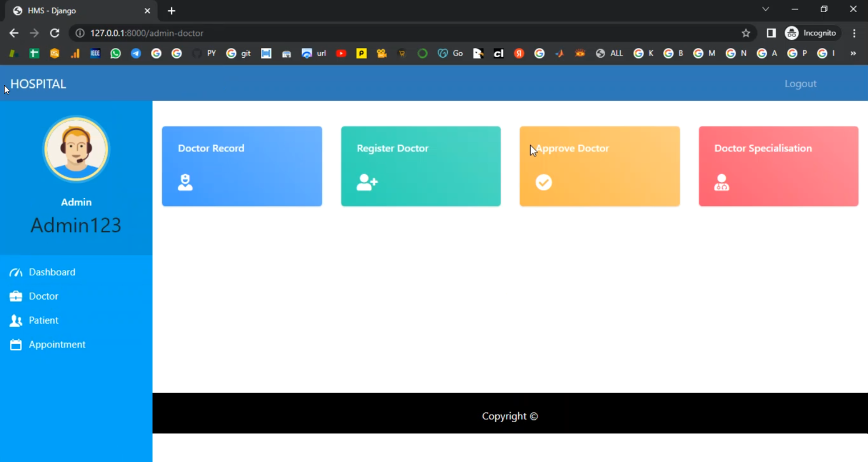Viewport: 868px width, 462px height.
Task: Open the orange eye icon bookmark
Action: click(x=580, y=53)
